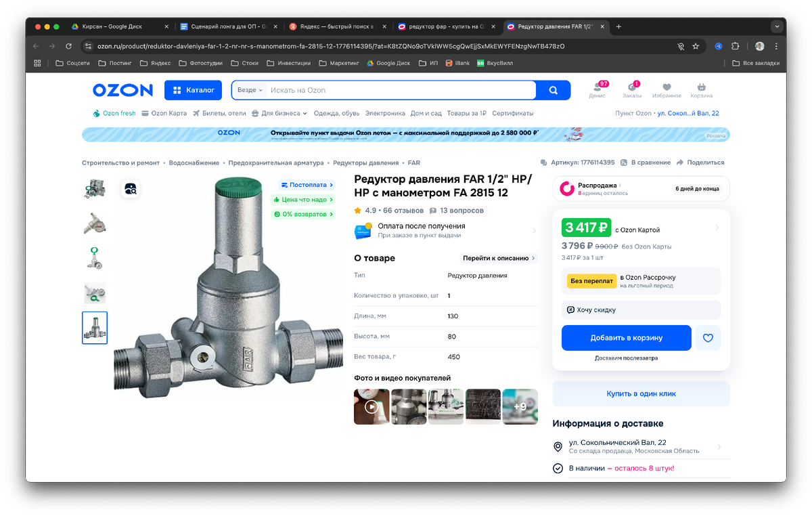Click Купить в один клик
812x516 pixels.
[641, 393]
